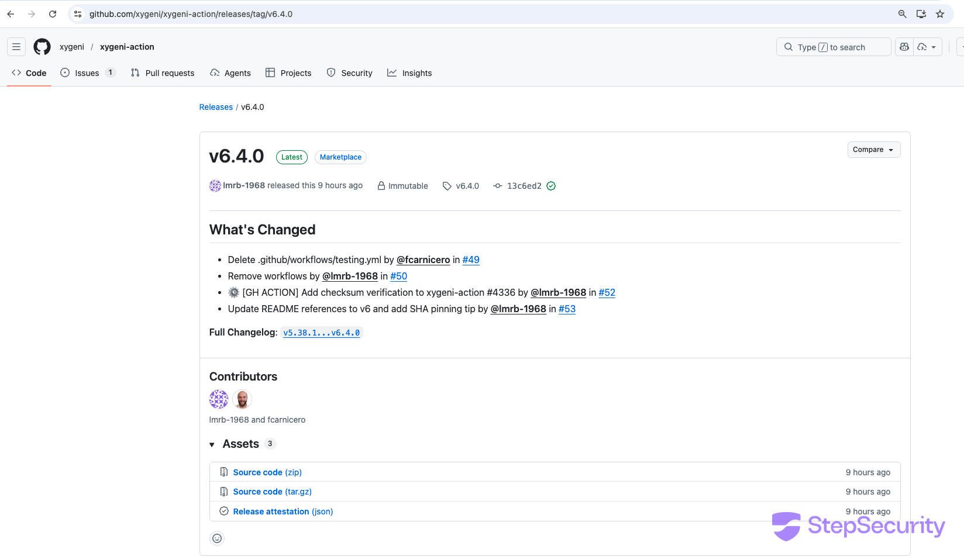Open @lmrb-1968 mention in Remove workflows line
This screenshot has width=964, height=560.
pos(350,276)
